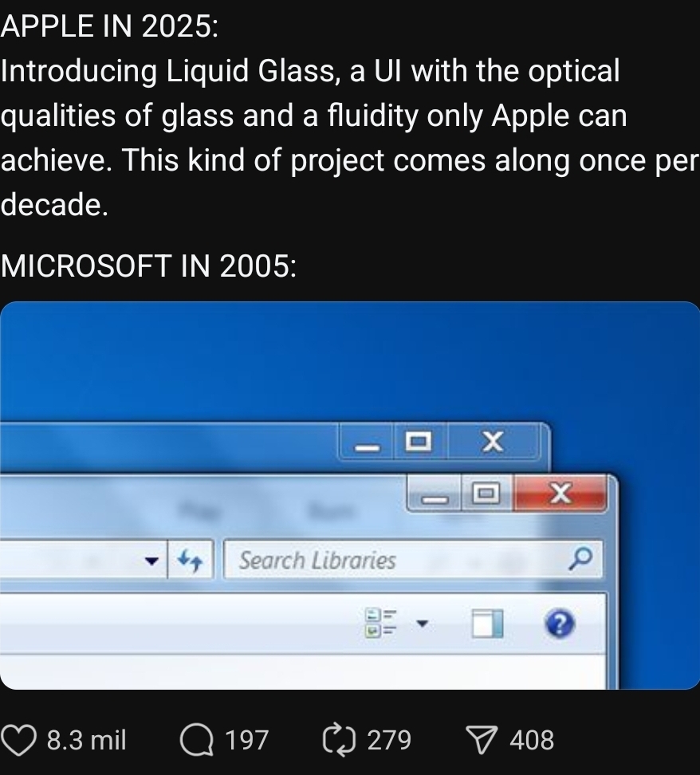Screen dimensions: 700x775
Task: Share the post with the paper plane icon
Action: tap(482, 740)
